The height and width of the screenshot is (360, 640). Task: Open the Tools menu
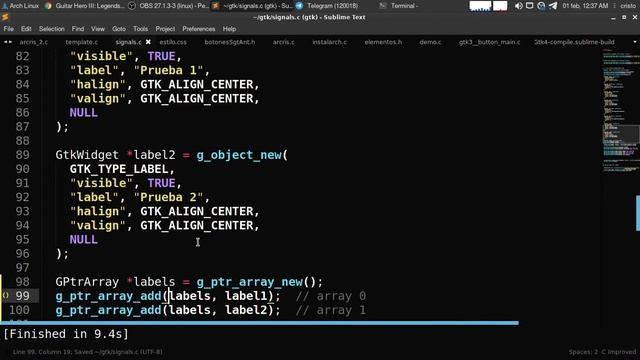click(140, 29)
